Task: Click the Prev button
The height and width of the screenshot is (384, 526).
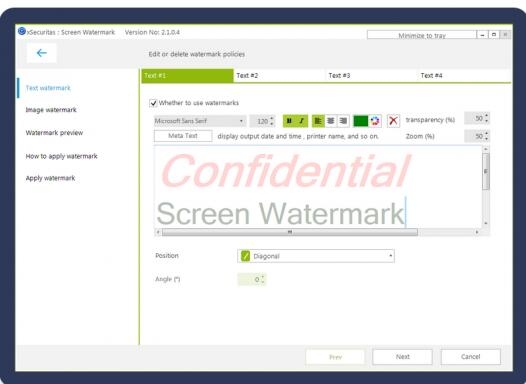Action: pos(335,357)
